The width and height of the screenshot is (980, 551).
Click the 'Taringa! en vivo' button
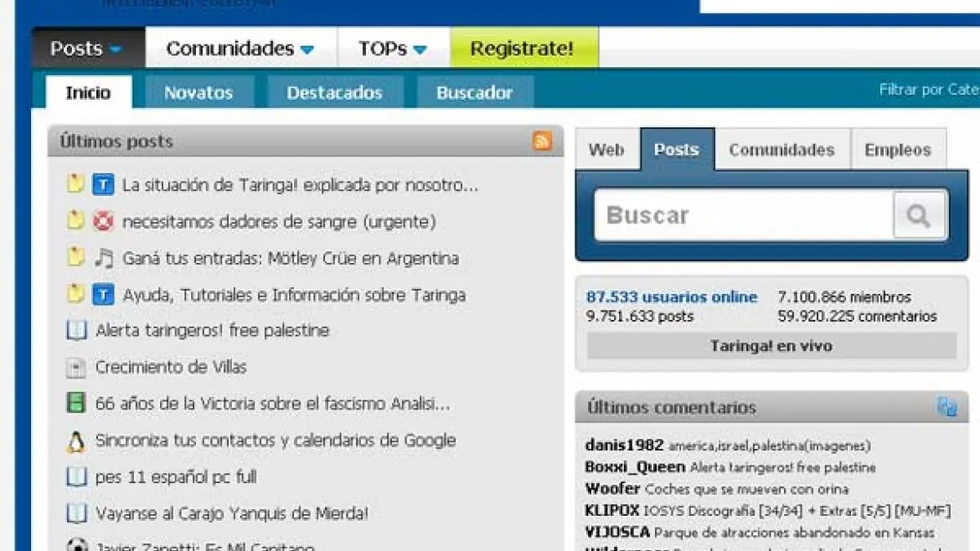click(x=771, y=346)
